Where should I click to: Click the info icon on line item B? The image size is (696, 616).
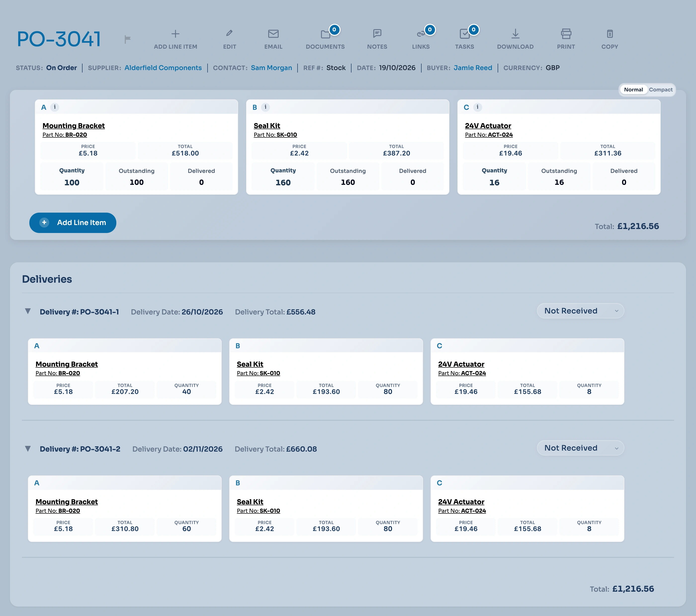[x=265, y=107]
